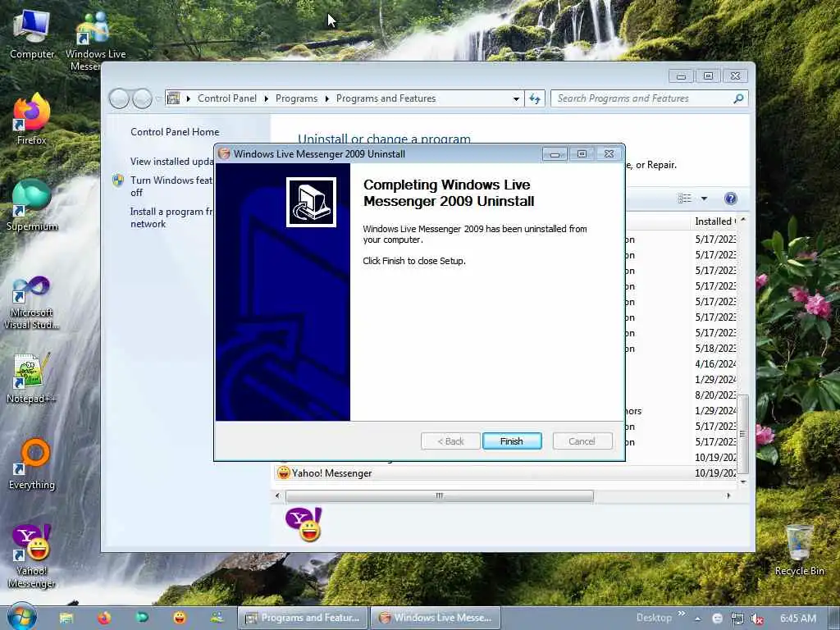Click the network tray icon

pos(737,619)
